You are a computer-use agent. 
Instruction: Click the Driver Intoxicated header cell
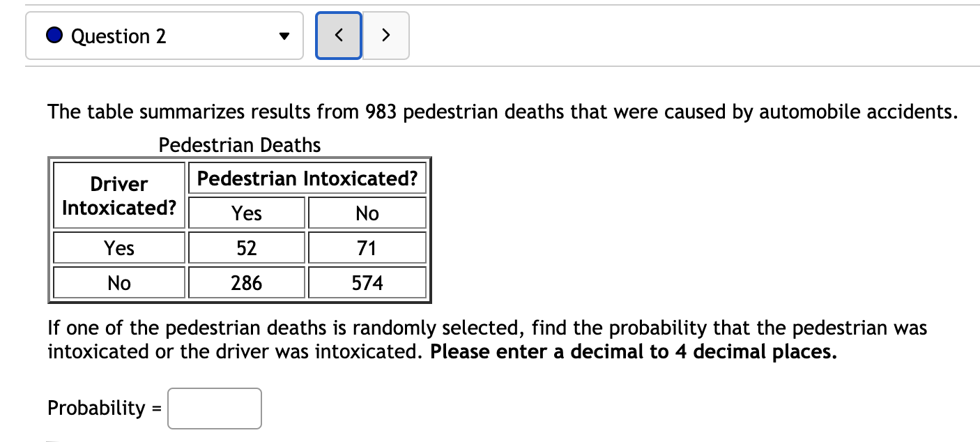(x=118, y=195)
